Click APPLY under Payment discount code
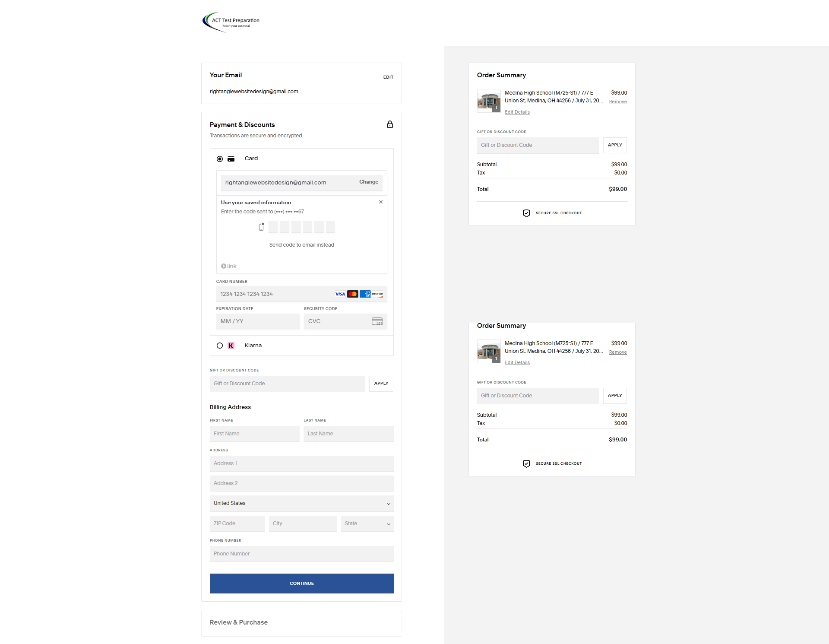Screen dimensions: 829x644 (381, 384)
